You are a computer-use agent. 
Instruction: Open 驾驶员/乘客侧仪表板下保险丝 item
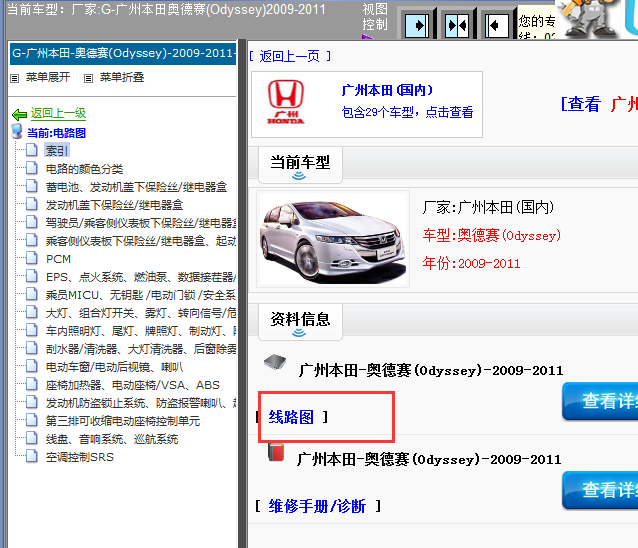pyautogui.click(x=141, y=223)
